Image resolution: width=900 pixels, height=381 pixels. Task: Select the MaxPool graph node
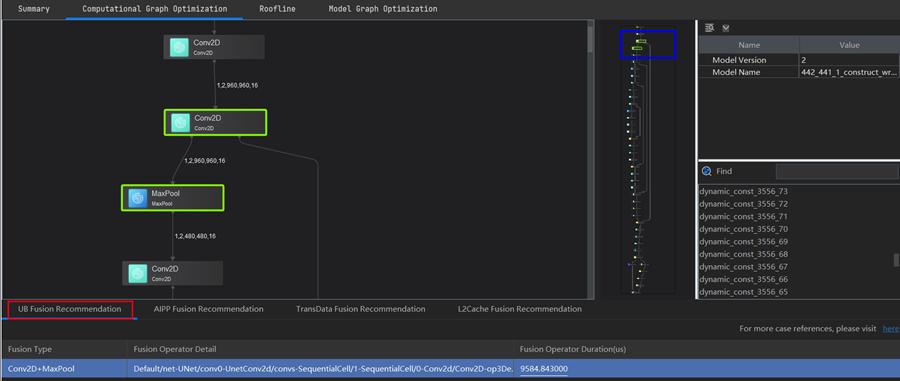click(172, 198)
